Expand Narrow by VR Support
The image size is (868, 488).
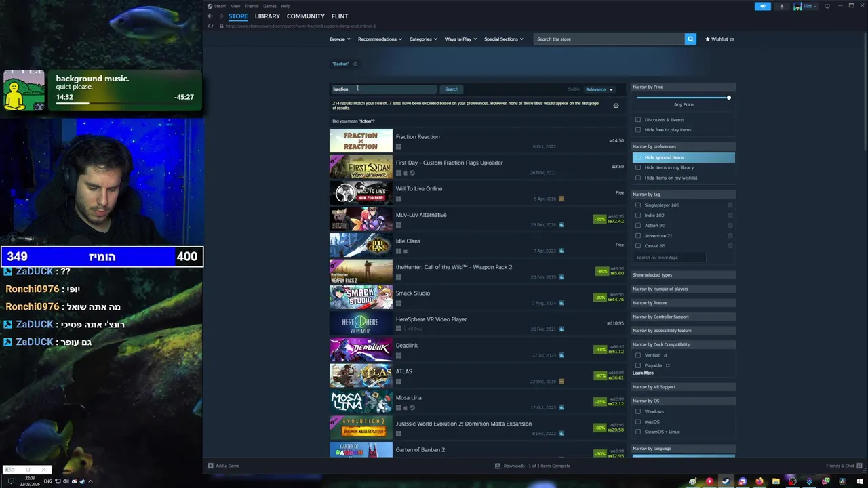[x=684, y=387]
